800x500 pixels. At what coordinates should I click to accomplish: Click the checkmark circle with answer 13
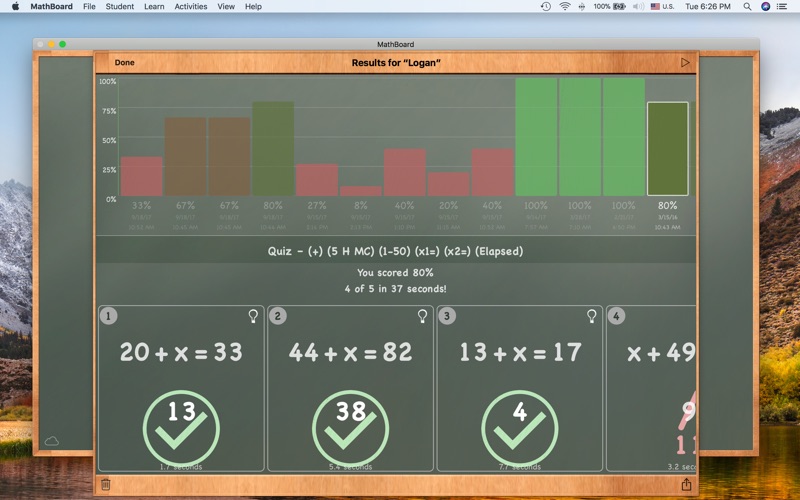point(181,428)
